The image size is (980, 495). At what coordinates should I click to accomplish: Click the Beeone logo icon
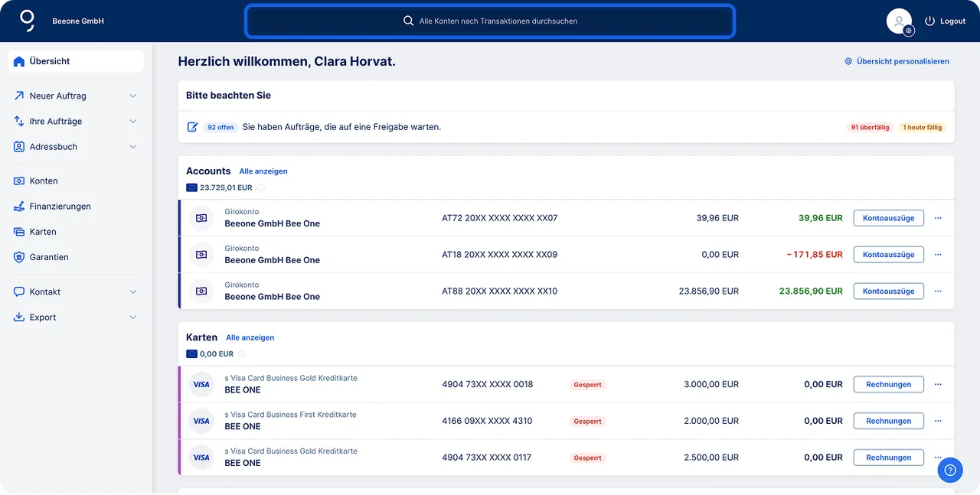(28, 21)
